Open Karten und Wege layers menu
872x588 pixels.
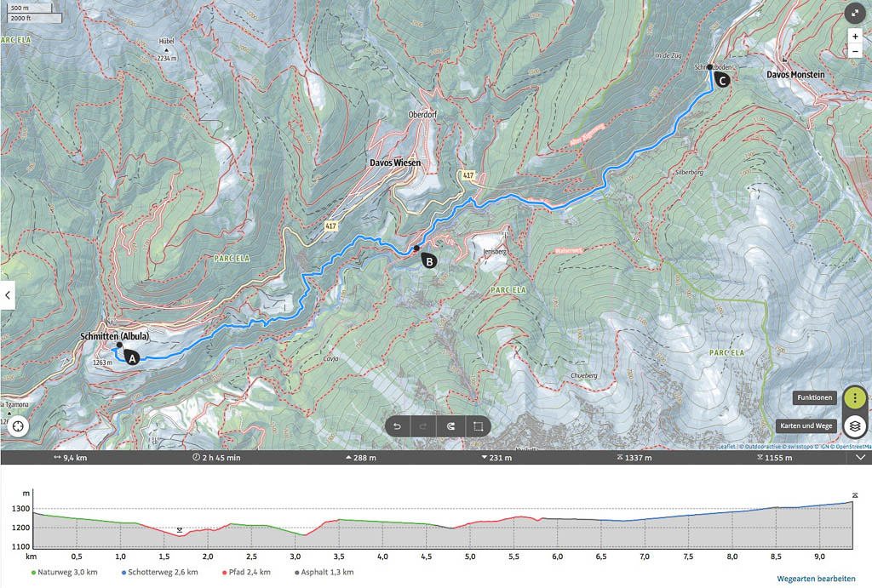click(854, 425)
